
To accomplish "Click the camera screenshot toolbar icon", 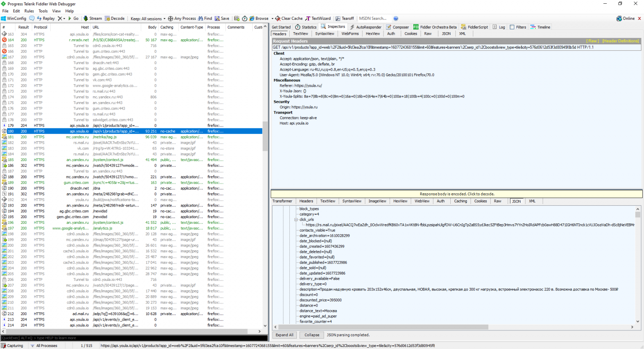I will [237, 19].
